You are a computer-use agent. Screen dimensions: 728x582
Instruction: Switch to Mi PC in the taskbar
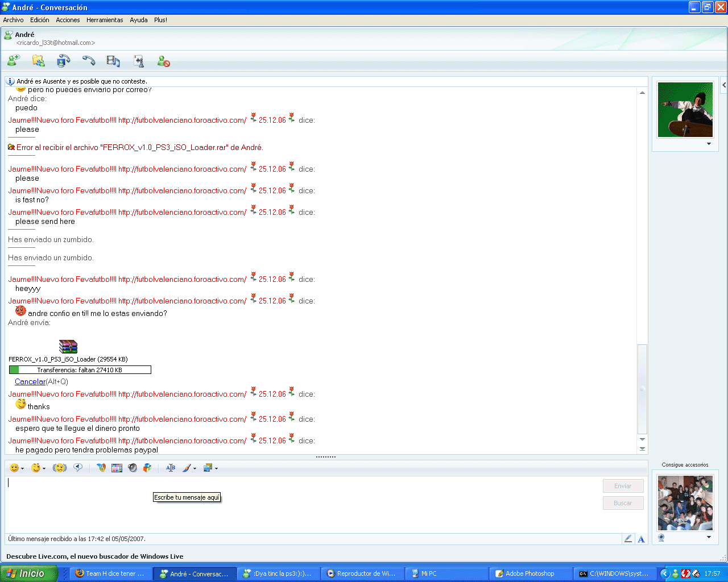click(x=448, y=573)
